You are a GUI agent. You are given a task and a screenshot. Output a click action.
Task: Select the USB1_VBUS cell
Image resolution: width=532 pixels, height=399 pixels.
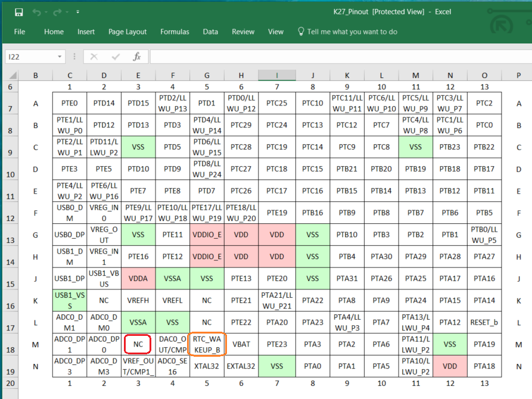104,279
